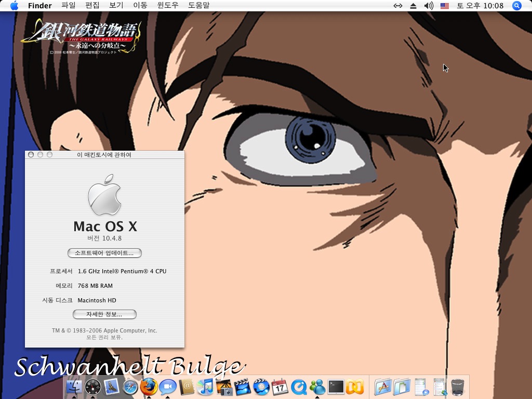The image size is (532, 399).
Task: Open the volume control in menu bar
Action: click(x=429, y=6)
